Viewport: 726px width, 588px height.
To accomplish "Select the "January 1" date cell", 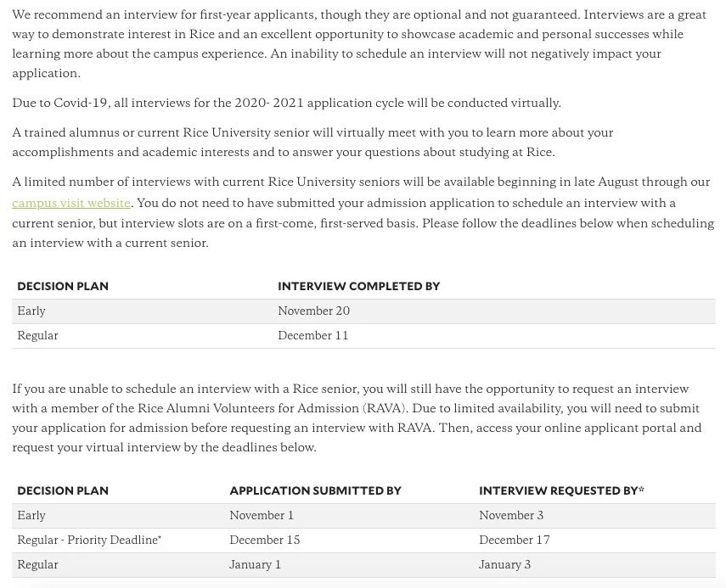I will pyautogui.click(x=255, y=565).
